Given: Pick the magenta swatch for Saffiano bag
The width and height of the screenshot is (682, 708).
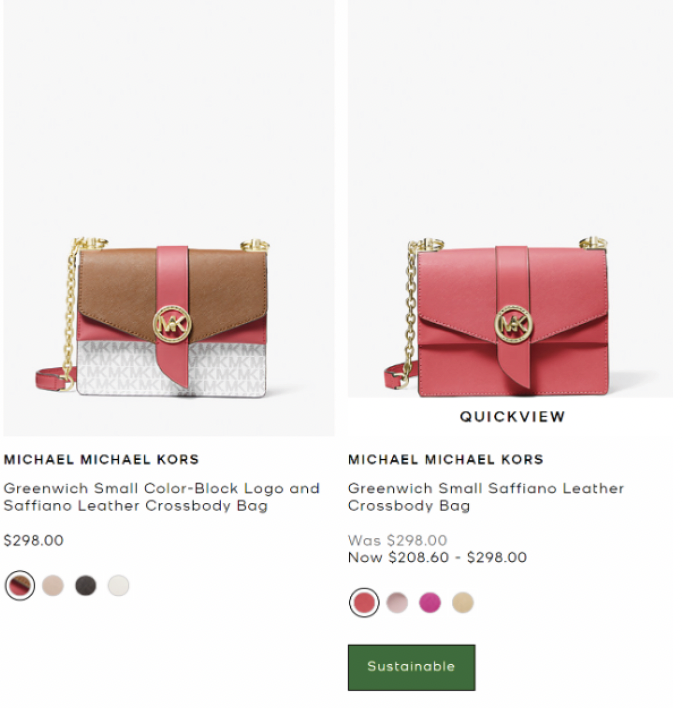Looking at the screenshot, I should click(430, 603).
